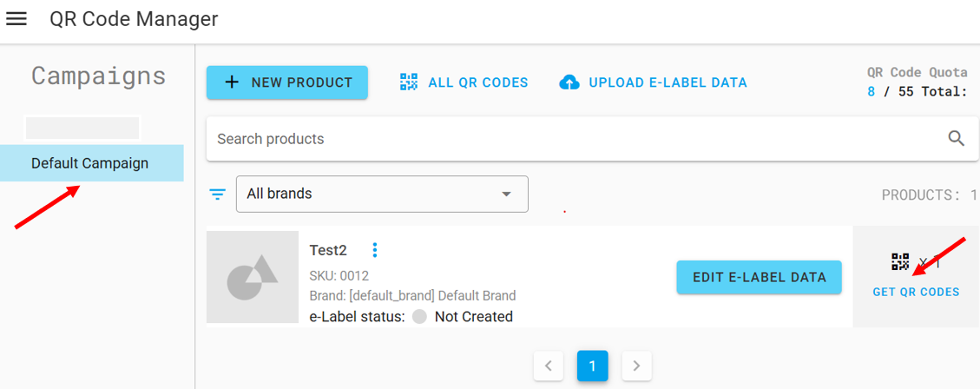Click the cloud Upload E-Label Data icon
The height and width of the screenshot is (389, 980).
tap(569, 82)
